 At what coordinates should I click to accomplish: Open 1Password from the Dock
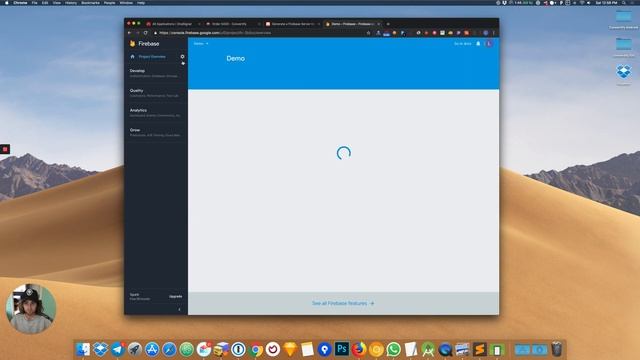click(238, 349)
